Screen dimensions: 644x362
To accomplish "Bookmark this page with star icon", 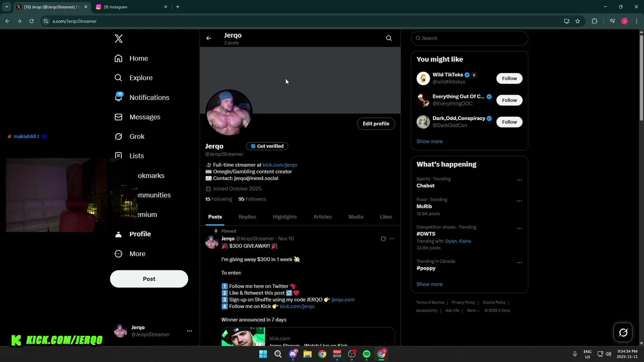I will tap(578, 21).
